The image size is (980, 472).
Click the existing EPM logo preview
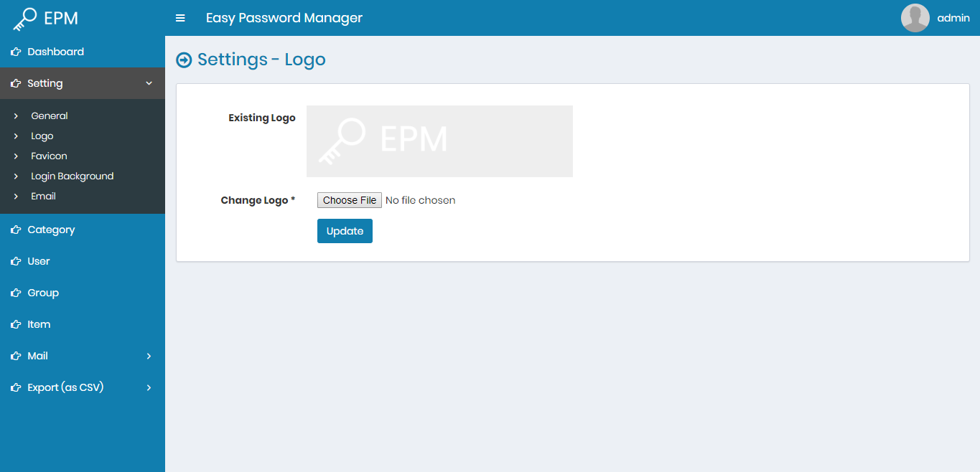[x=439, y=141]
